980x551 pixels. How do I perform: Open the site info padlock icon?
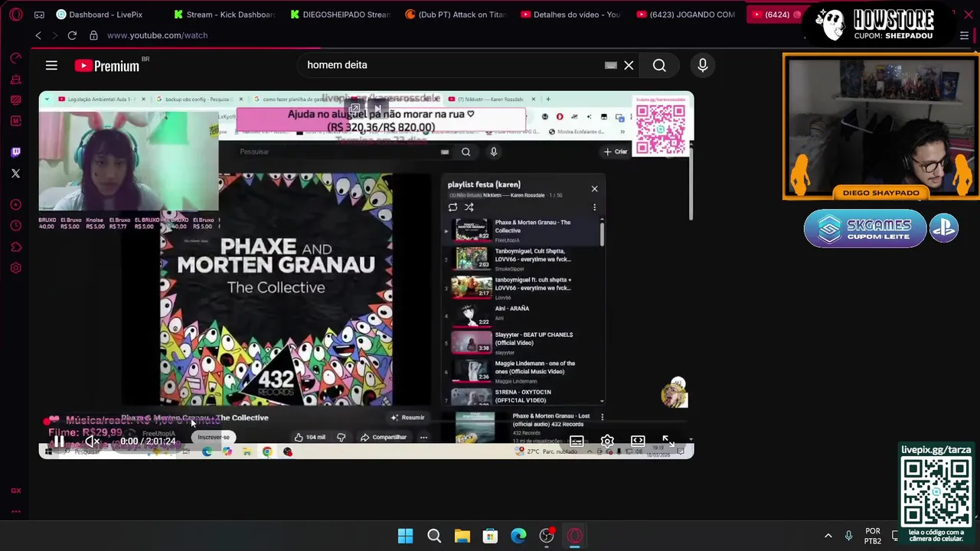[93, 35]
